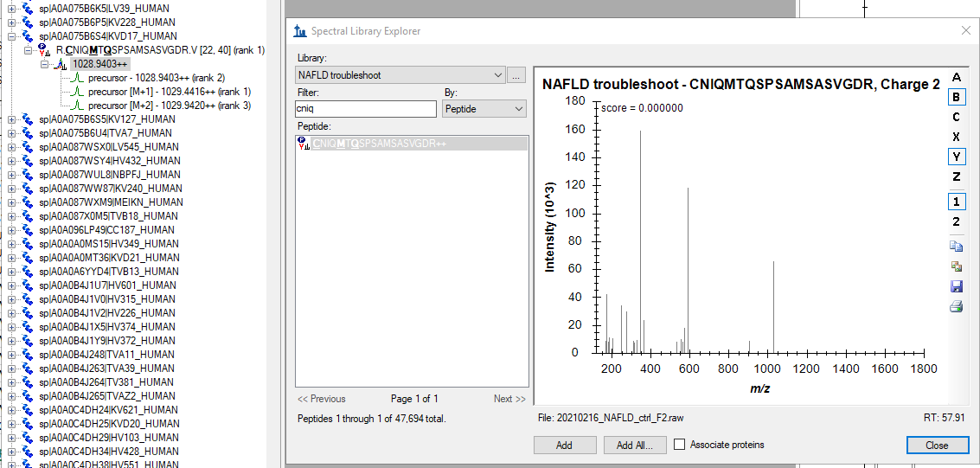Click the protein icon for LV39_HUMAN
The width and height of the screenshot is (980, 468).
click(28, 9)
